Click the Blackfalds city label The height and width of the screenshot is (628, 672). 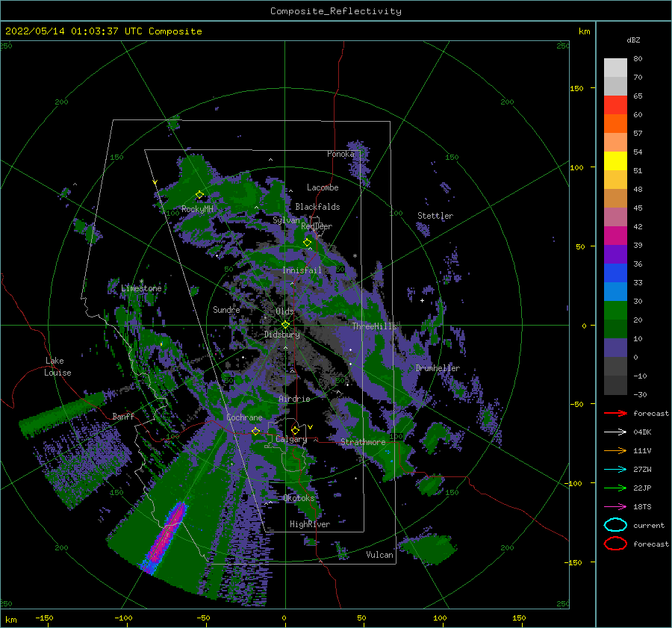tap(317, 207)
